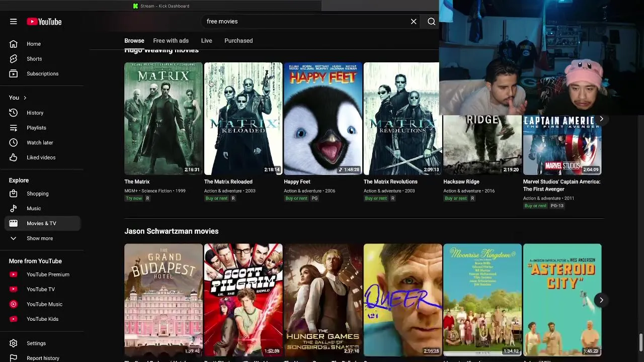
Task: Open the Moonrise Kingdom poster
Action: pyautogui.click(x=482, y=300)
